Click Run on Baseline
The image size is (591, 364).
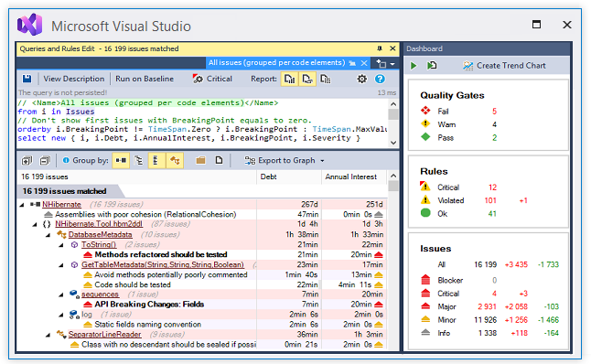(x=145, y=79)
